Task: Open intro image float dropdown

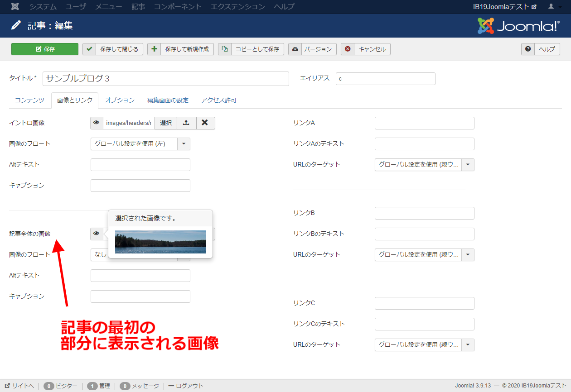Action: pos(140,144)
